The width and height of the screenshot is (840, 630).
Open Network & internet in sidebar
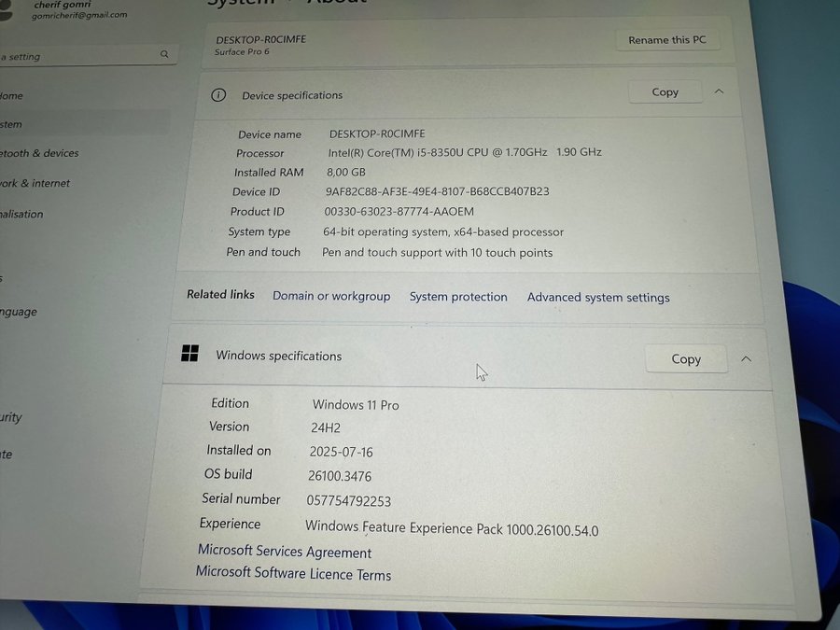tap(35, 183)
